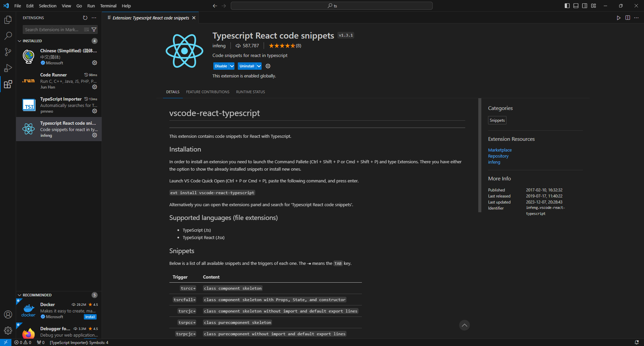Manage gear for TypeScript Importer extension
Viewport: 644px width, 346px height.
click(95, 111)
